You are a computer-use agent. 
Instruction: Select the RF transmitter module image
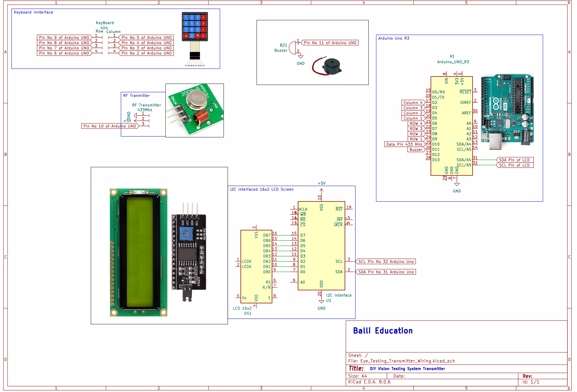click(x=195, y=111)
